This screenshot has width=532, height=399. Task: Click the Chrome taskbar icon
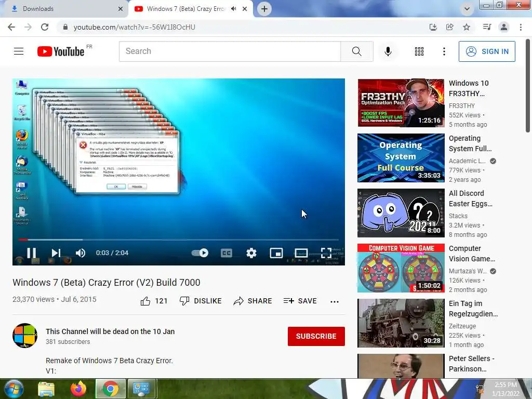111,389
